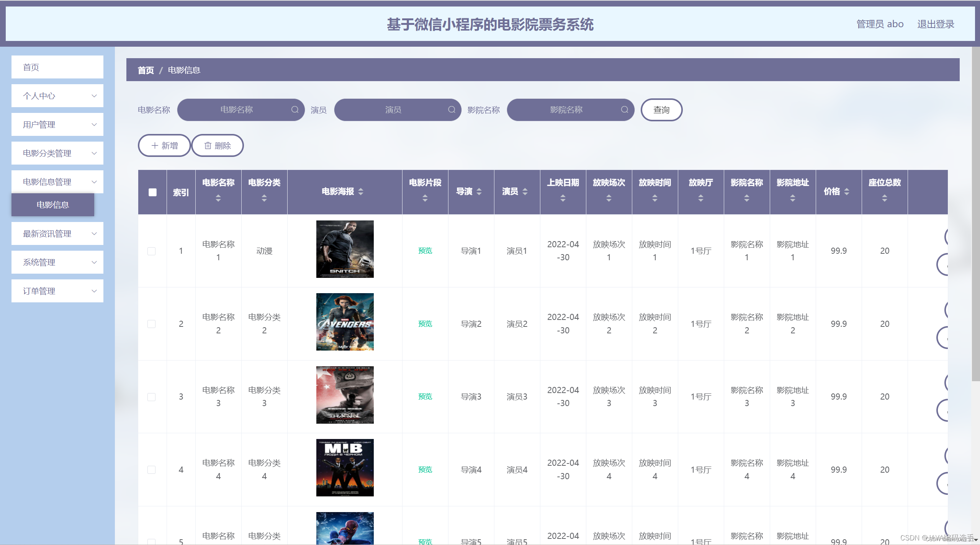The width and height of the screenshot is (980, 545).
Task: Preview the clip for 电影名称3
Action: [x=425, y=397]
